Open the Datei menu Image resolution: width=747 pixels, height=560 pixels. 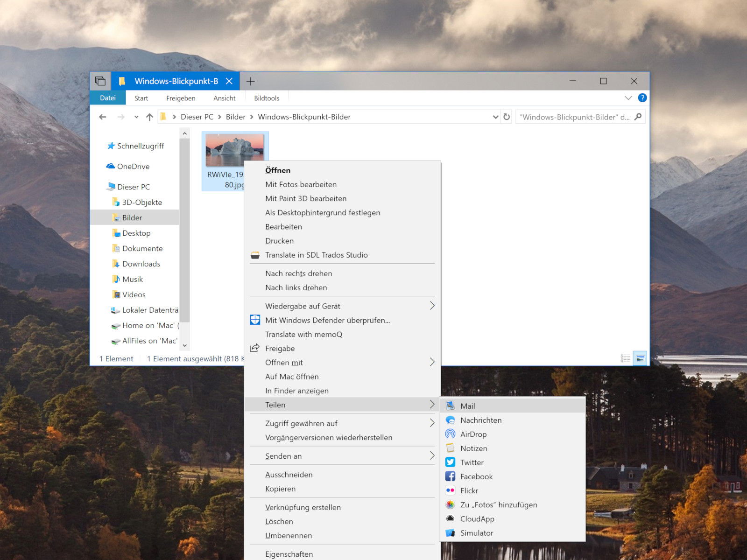click(108, 98)
